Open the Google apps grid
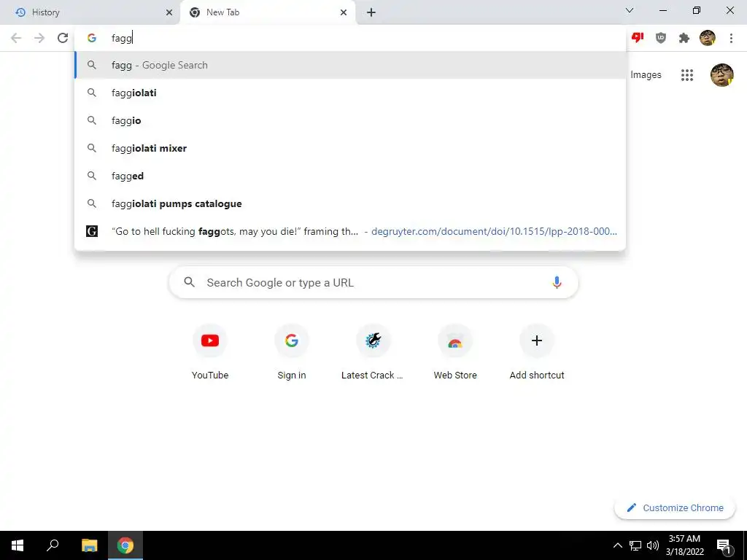 tap(687, 75)
